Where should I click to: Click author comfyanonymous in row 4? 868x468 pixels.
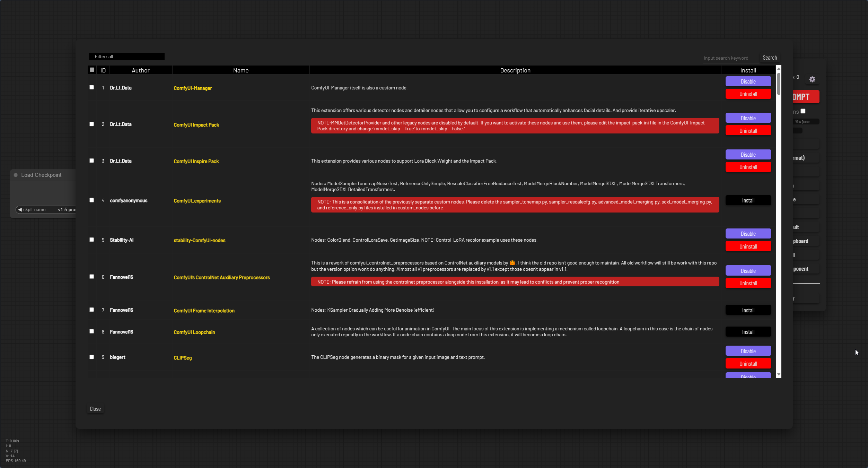pos(129,200)
